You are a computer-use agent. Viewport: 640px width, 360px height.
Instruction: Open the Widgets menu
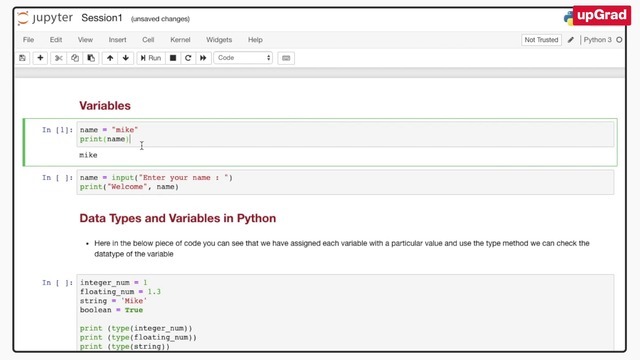[x=219, y=40]
